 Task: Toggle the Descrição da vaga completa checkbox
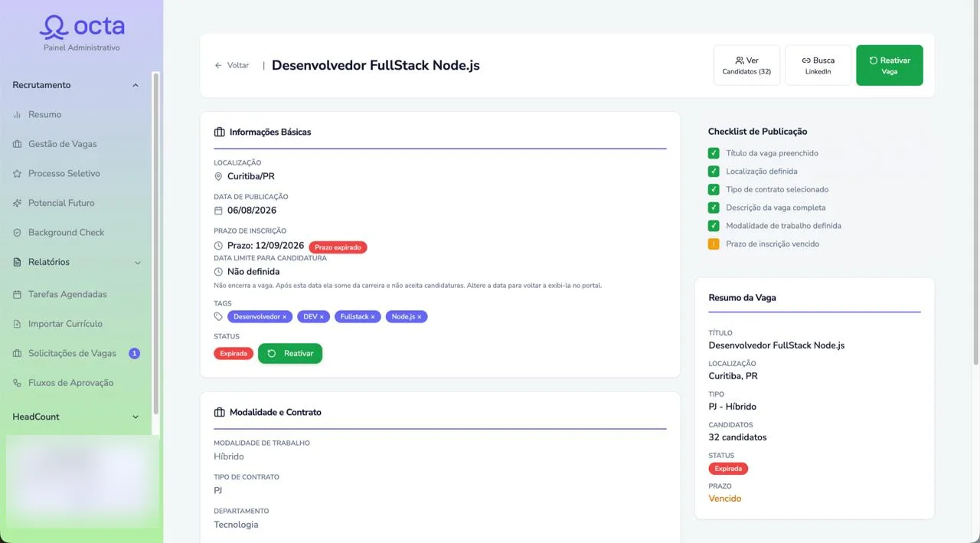[x=714, y=208]
